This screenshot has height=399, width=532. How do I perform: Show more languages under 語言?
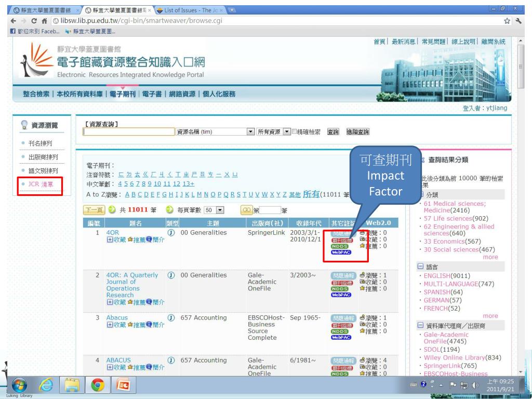point(490,316)
